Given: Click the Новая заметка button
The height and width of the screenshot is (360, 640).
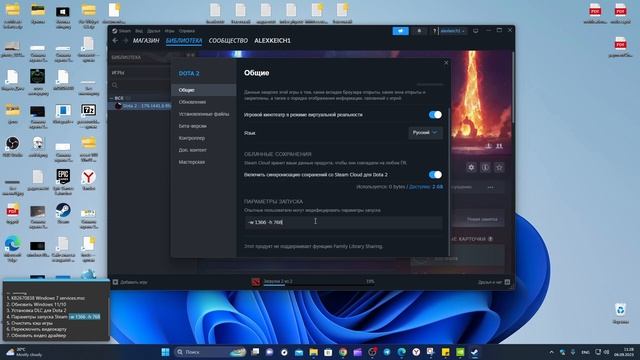Looking at the screenshot, I should coord(482,220).
